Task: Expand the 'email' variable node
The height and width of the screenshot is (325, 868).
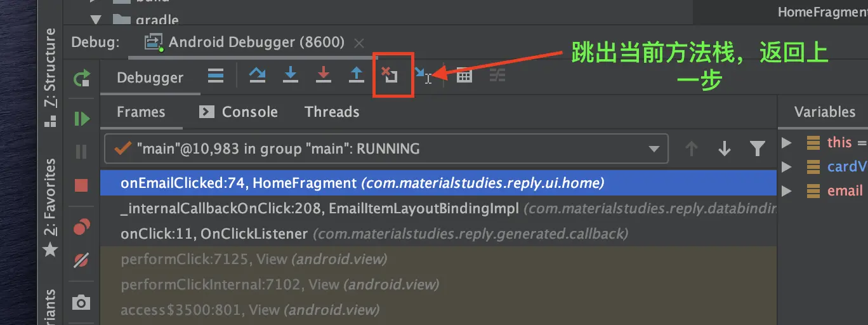Action: coord(787,191)
